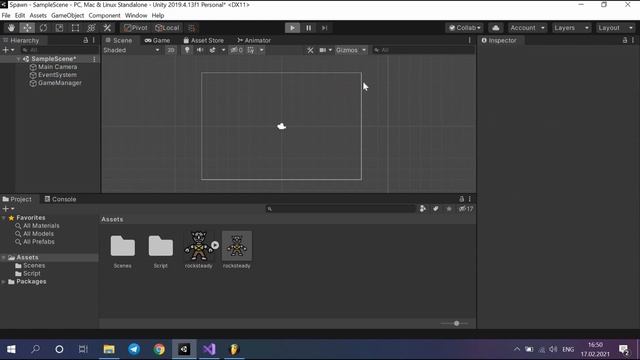Search assets by type
The image size is (640, 360).
(x=423, y=209)
